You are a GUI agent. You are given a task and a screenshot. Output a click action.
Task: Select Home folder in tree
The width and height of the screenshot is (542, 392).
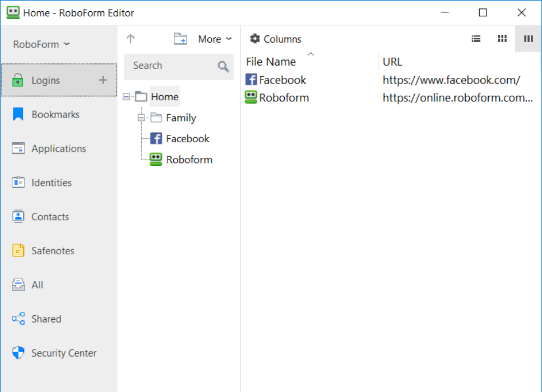tap(165, 97)
